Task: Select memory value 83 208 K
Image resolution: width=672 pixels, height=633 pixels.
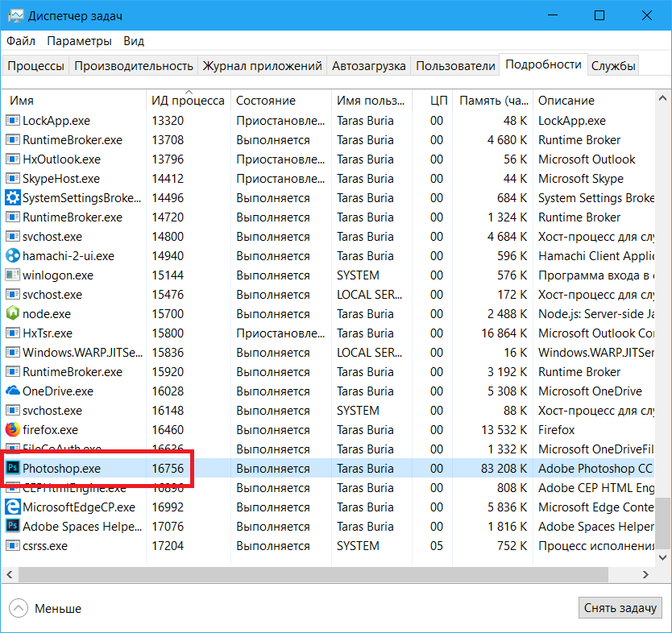Action: tap(504, 468)
